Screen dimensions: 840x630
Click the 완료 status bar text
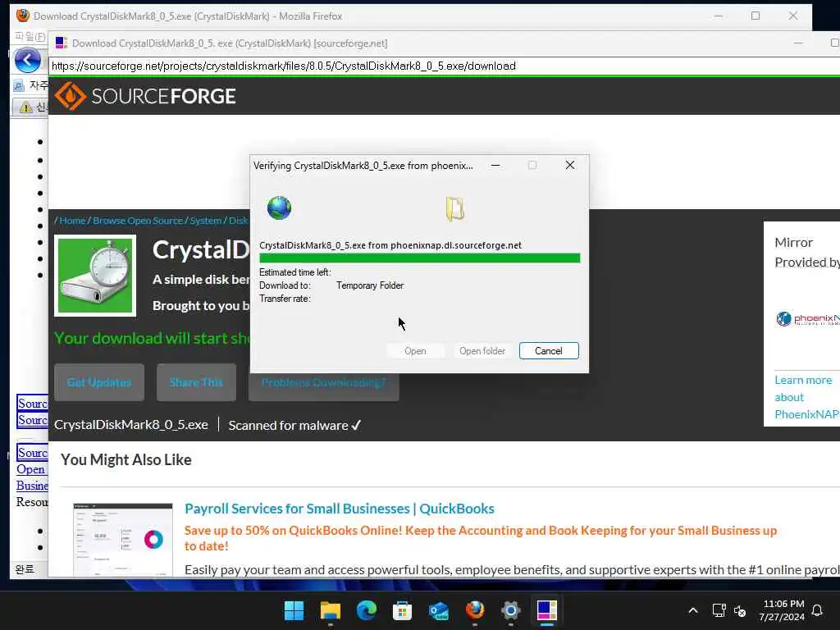pos(25,569)
